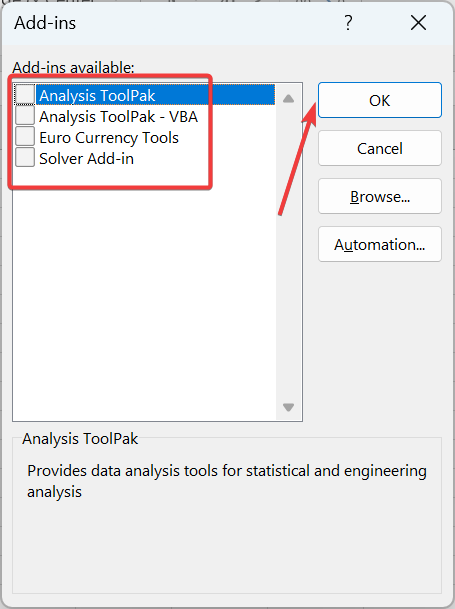
Task: Close the Add-ins dialog with X
Action: click(418, 23)
